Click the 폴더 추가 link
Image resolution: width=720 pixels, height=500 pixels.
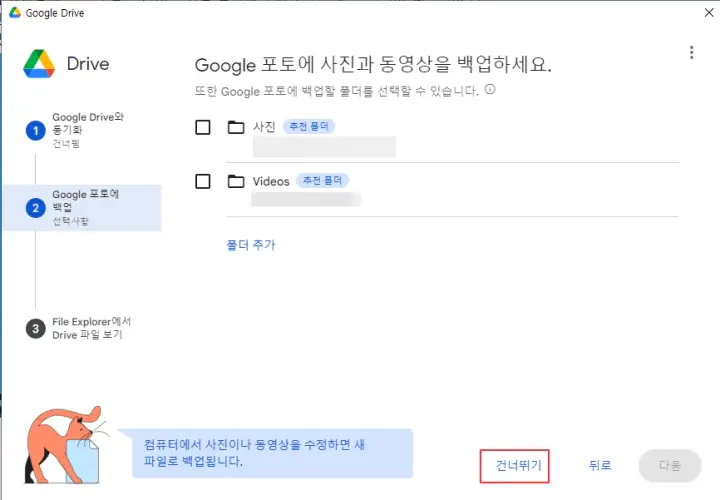(x=251, y=245)
